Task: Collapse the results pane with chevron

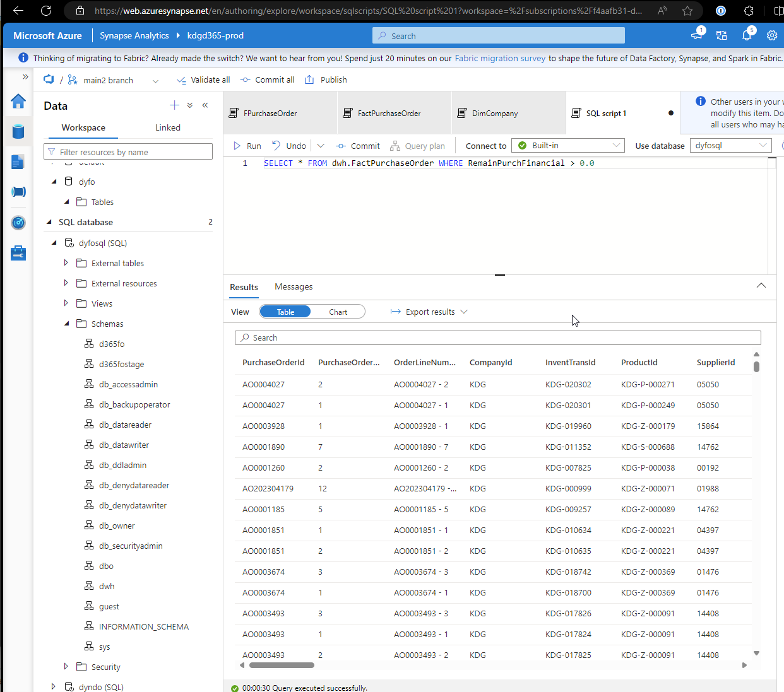Action: (761, 286)
